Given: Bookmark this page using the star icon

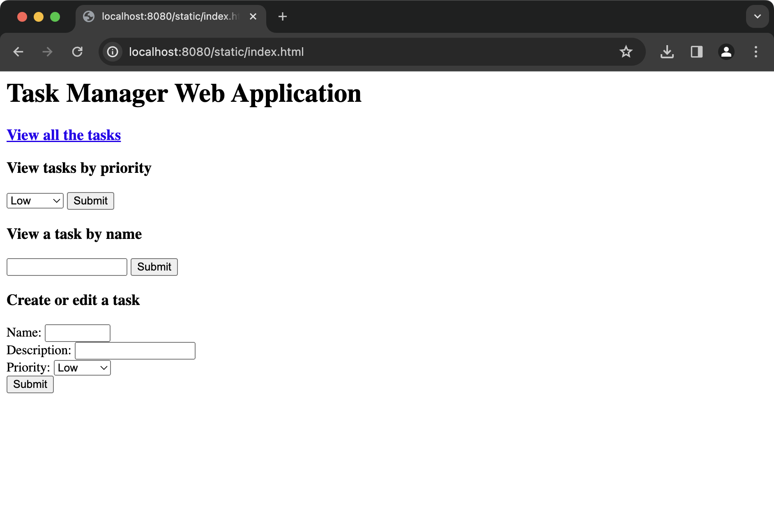Looking at the screenshot, I should pyautogui.click(x=626, y=52).
